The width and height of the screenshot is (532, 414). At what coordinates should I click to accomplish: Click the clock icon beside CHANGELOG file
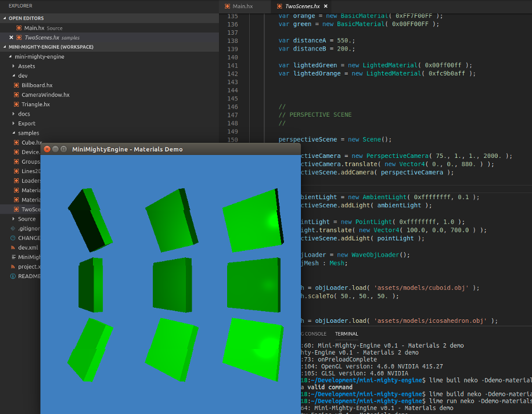13,238
